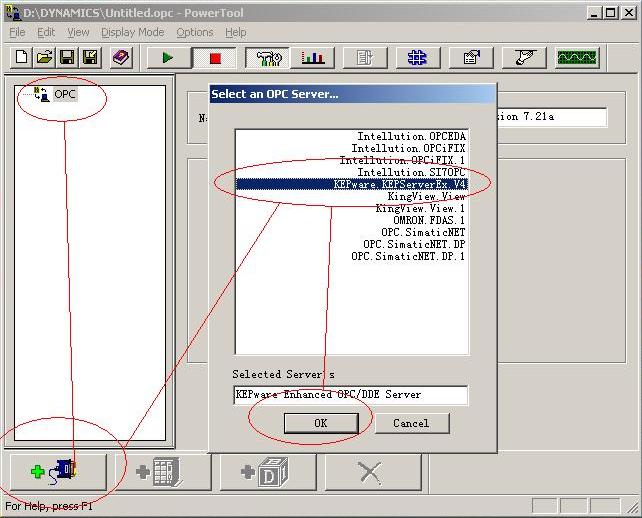Select Intellution.SI7OPC in the server list
Screen dimensions: 642x518
[x=352, y=172]
